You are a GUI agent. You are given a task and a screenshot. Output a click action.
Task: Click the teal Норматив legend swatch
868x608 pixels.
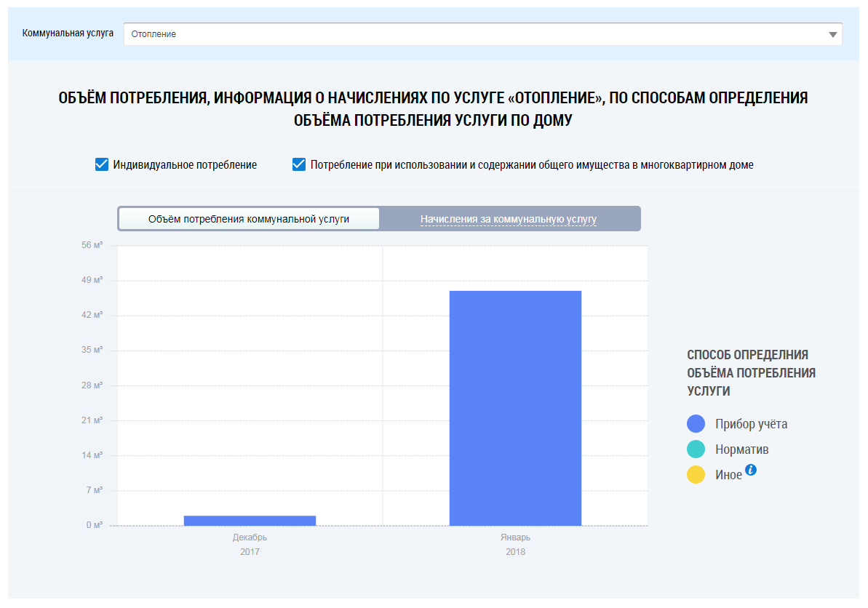point(696,449)
